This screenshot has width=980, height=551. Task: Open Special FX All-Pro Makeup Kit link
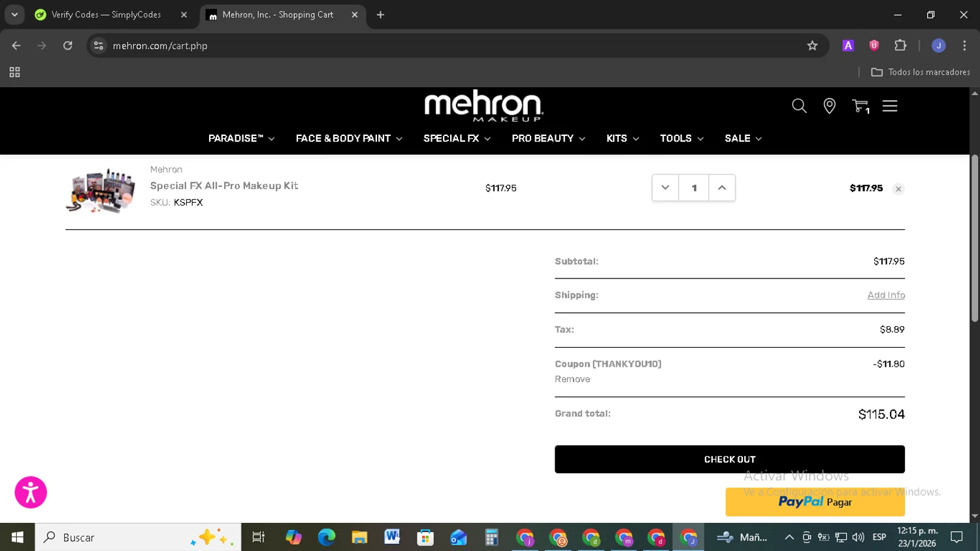tap(224, 186)
